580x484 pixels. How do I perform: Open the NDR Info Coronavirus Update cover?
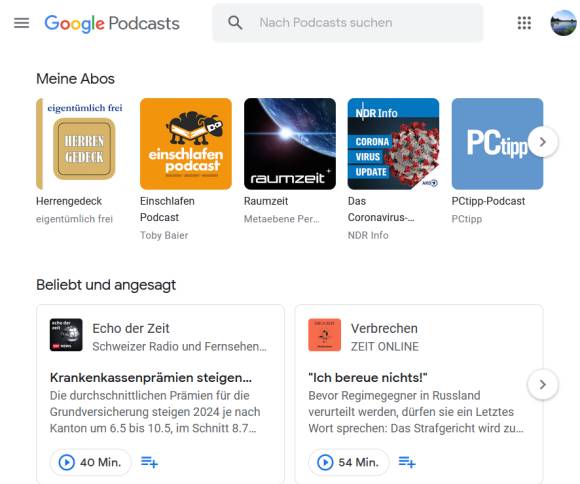394,144
